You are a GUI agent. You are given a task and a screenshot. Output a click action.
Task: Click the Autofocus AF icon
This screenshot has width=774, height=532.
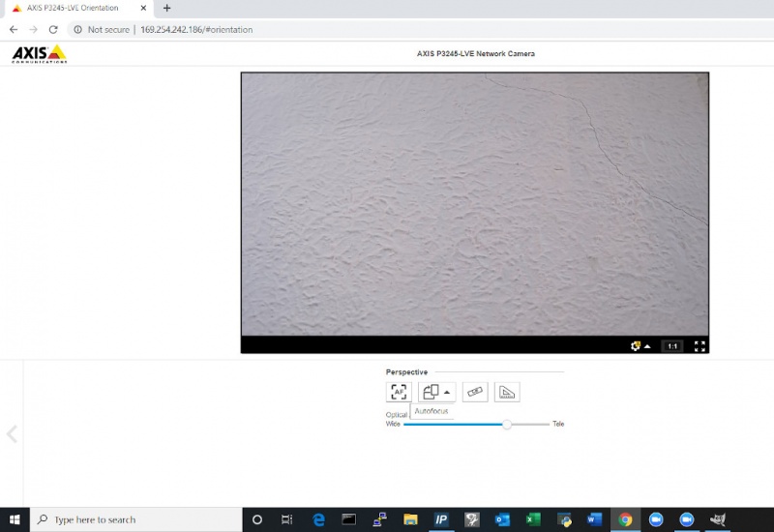click(399, 392)
